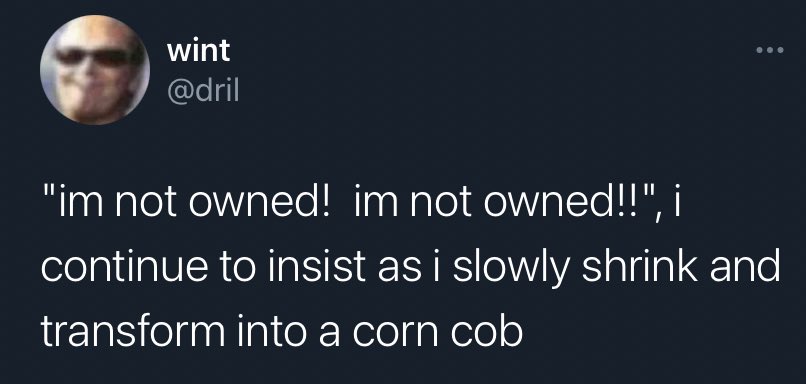The width and height of the screenshot is (806, 384).
Task: Open the wint display name profile
Action: click(198, 51)
